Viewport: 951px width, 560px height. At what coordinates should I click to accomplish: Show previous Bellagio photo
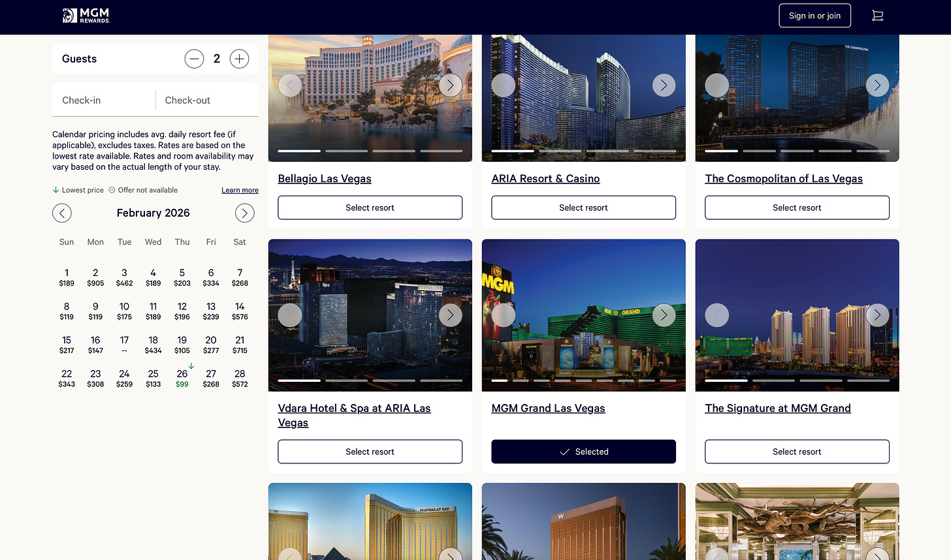(x=290, y=85)
